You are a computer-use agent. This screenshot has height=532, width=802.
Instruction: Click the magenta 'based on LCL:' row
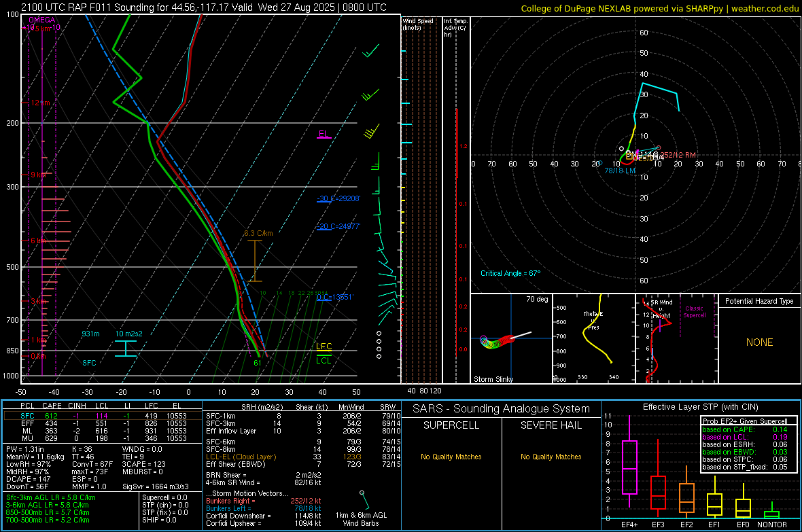(745, 437)
